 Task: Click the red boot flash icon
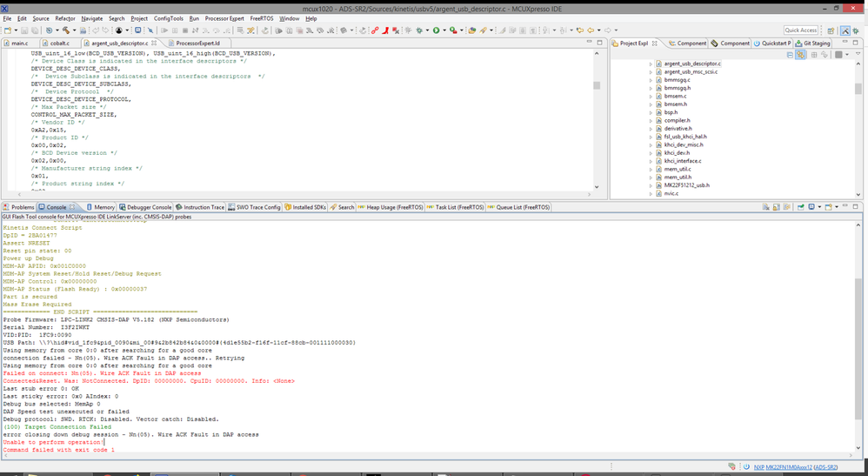pyautogui.click(x=385, y=30)
